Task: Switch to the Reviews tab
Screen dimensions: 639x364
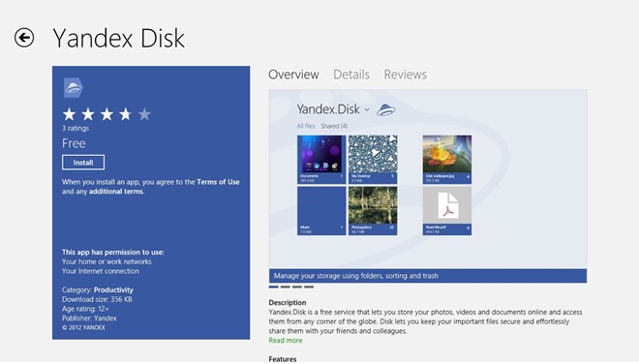Action: [405, 75]
